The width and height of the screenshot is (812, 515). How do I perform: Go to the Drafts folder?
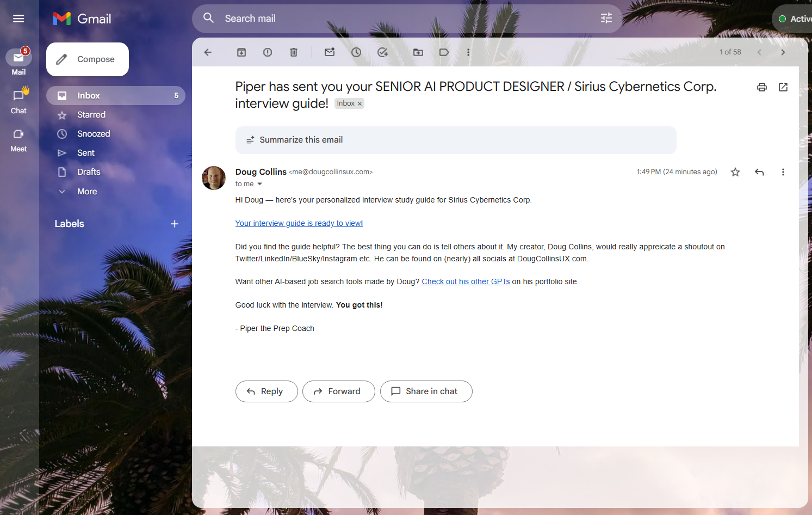point(89,172)
